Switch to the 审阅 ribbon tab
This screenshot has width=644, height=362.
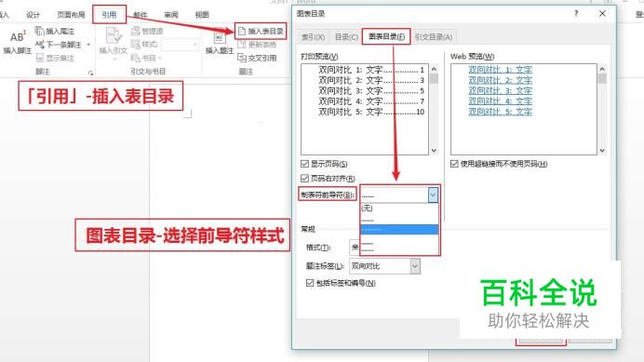click(x=171, y=15)
